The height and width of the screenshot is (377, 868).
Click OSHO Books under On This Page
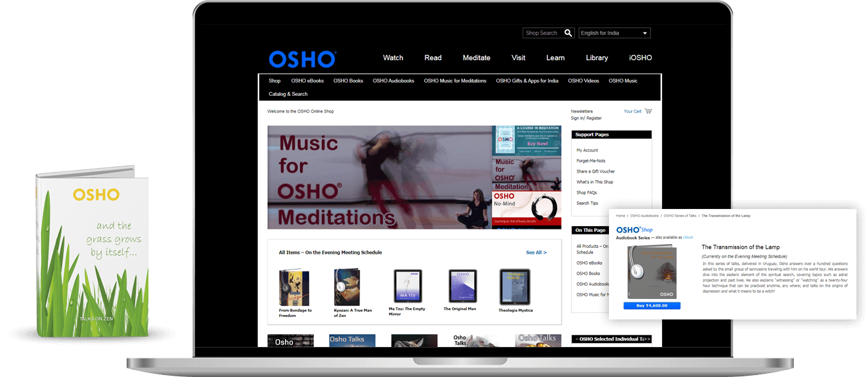click(x=588, y=273)
